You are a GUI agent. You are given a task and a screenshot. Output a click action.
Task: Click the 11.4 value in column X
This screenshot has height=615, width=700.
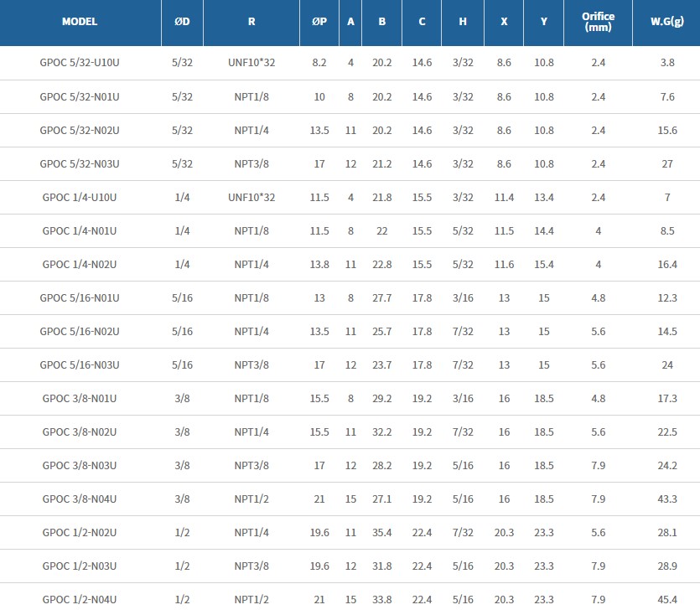click(x=504, y=197)
